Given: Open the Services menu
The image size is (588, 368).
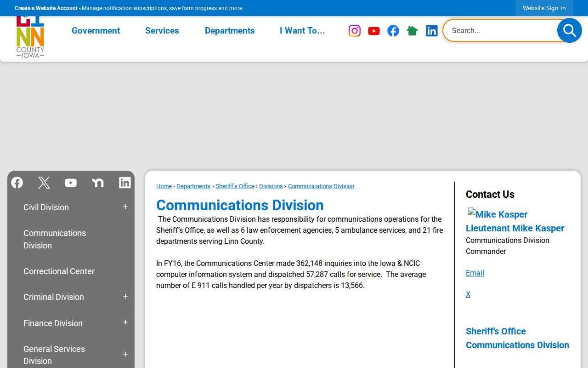Looking at the screenshot, I should tap(162, 31).
